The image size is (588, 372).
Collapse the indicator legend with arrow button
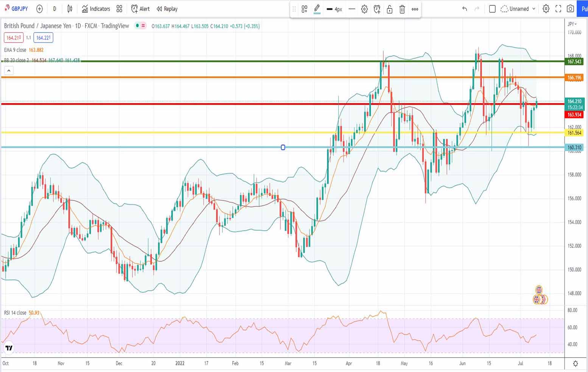pyautogui.click(x=9, y=70)
